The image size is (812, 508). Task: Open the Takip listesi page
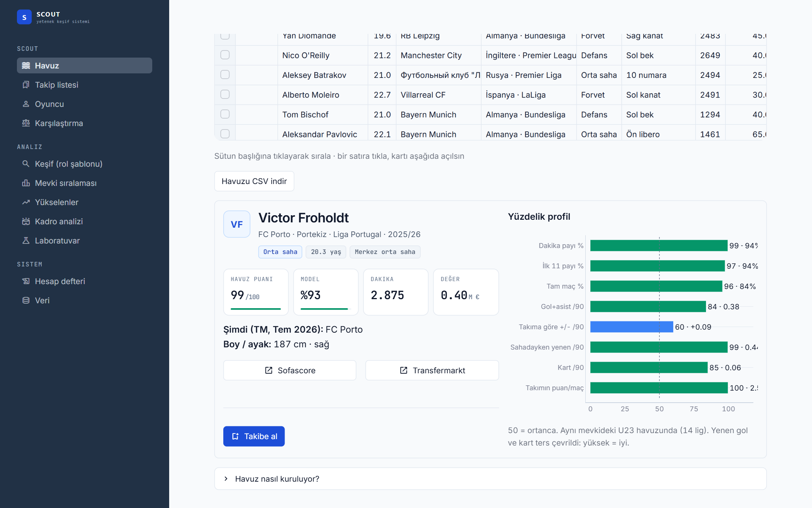(85, 85)
